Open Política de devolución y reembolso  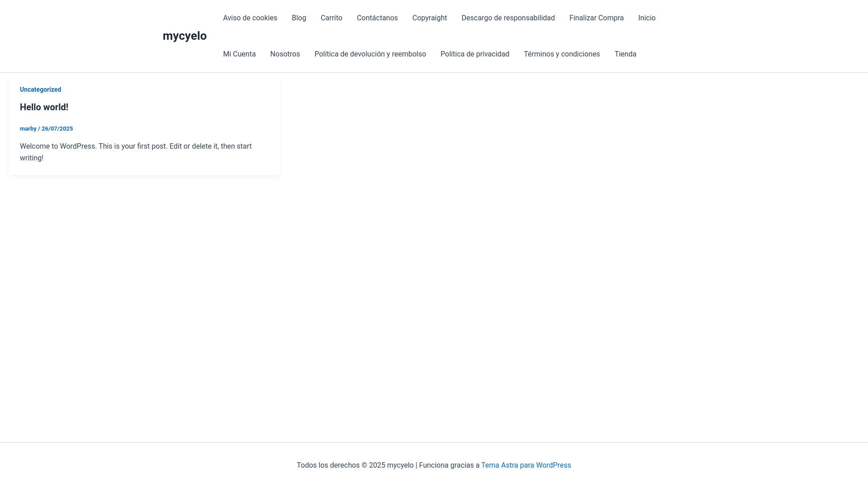pyautogui.click(x=370, y=54)
